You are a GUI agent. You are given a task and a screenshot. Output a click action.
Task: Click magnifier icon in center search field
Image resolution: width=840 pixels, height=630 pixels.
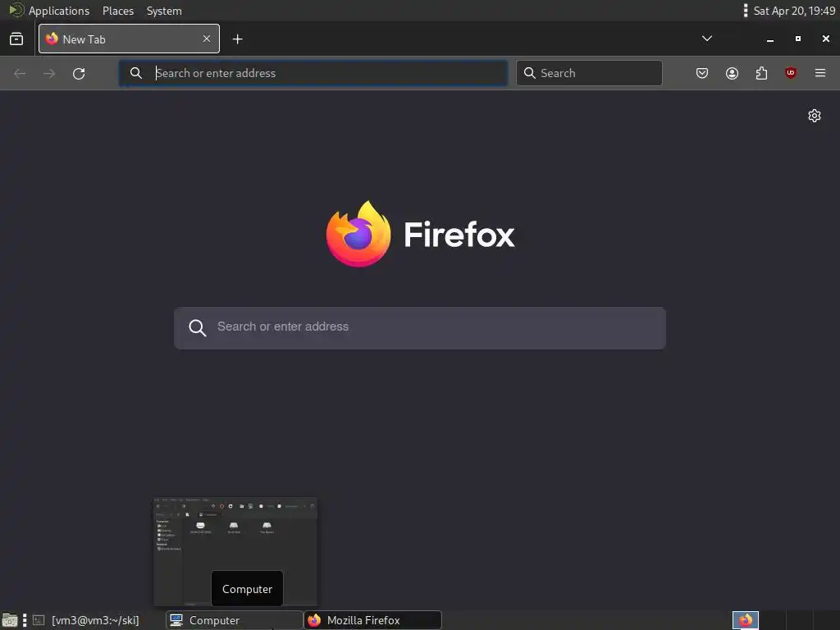click(197, 328)
